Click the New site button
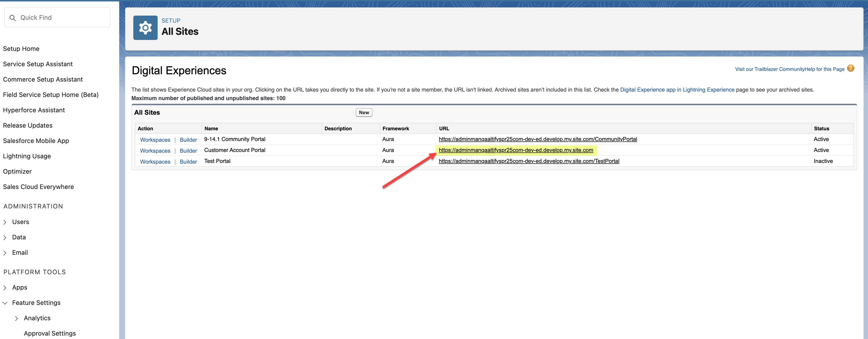 [364, 113]
